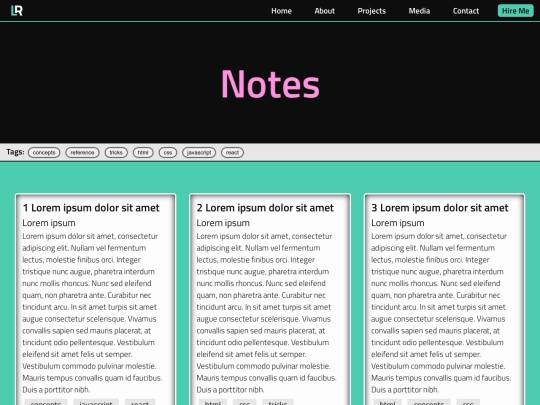This screenshot has height=405, width=540.
Task: Click the body paragraph of note 2
Action: tap(266, 313)
